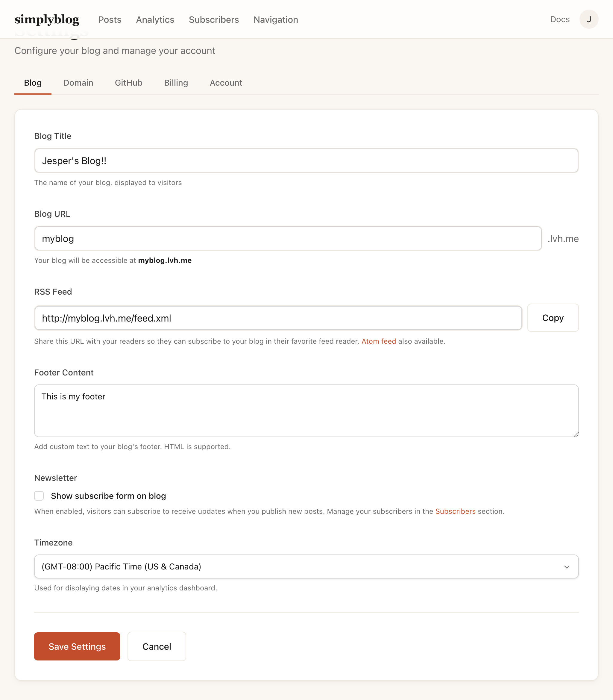Screen dimensions: 613x700
Task: Open the Subscribers section link
Action: click(x=455, y=511)
